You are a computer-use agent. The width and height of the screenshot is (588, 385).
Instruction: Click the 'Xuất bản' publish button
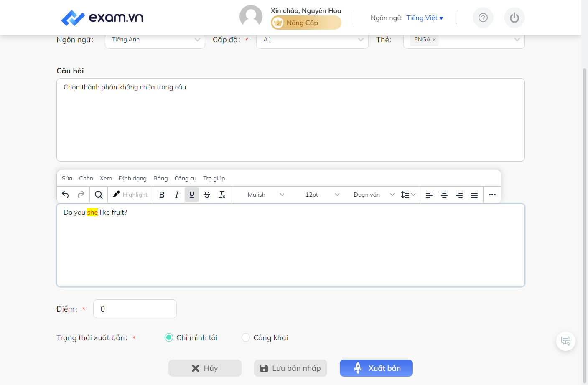click(376, 368)
